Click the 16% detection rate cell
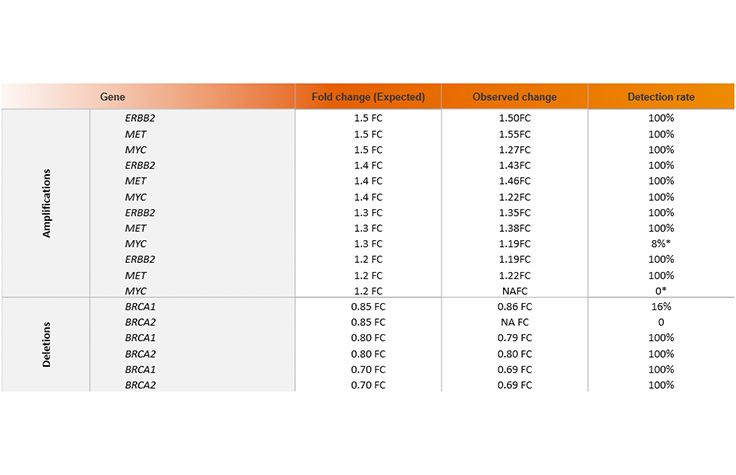The image size is (736, 475). (661, 306)
